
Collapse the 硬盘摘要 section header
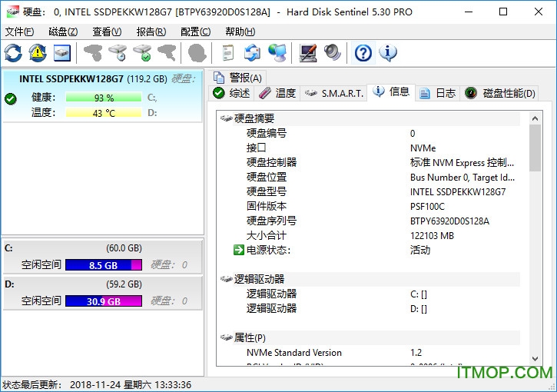coord(254,118)
